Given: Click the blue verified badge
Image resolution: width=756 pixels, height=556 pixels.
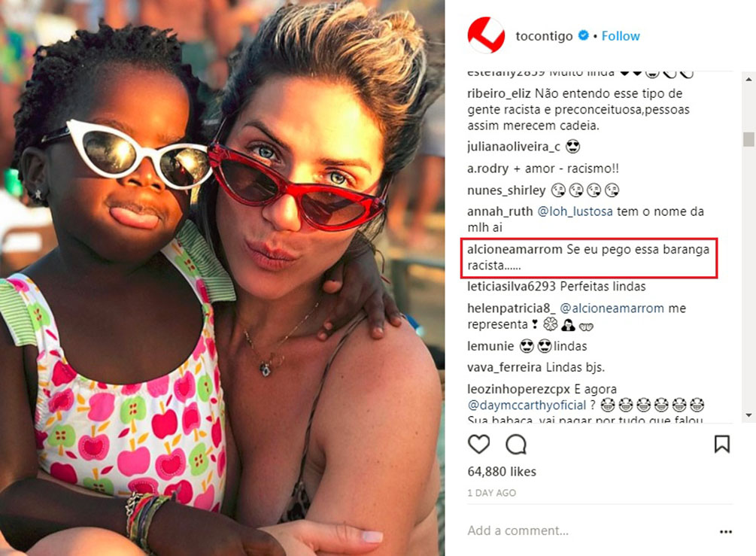Looking at the screenshot, I should coord(583,35).
